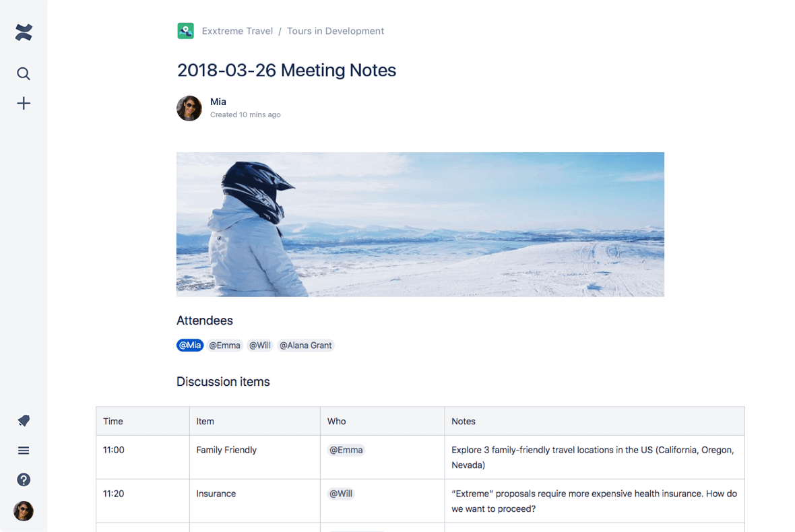Viewport: 795px width, 532px height.
Task: Open the @Mia attendee mention
Action: pos(189,345)
